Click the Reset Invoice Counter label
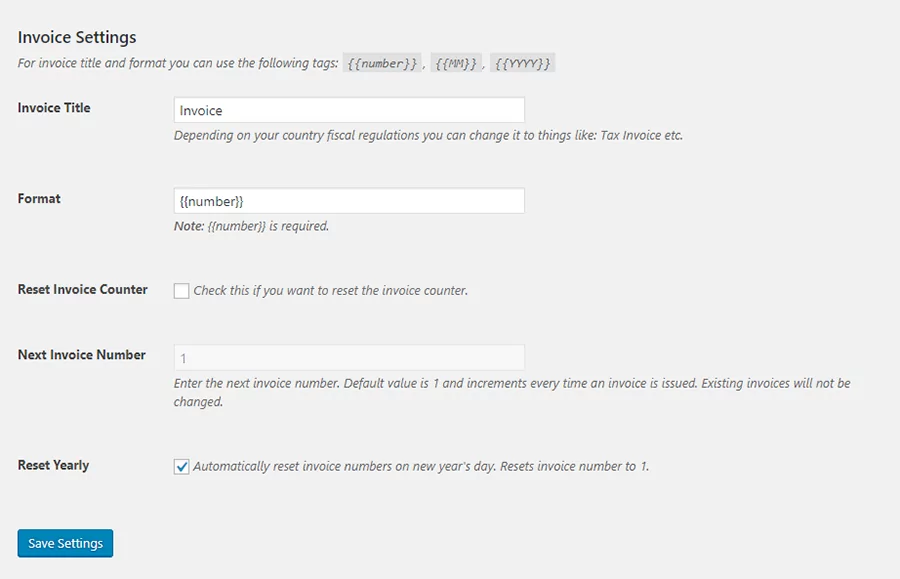 point(83,290)
